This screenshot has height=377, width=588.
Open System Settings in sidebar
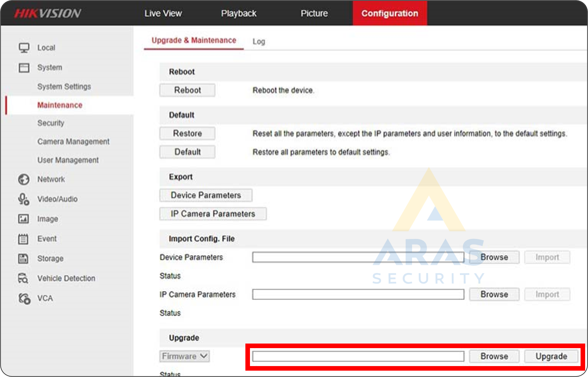(x=64, y=87)
